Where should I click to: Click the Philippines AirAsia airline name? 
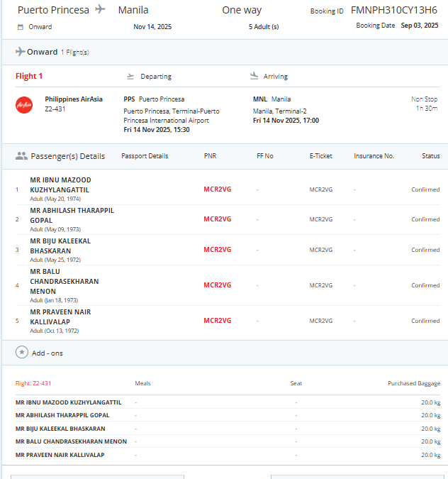pos(74,99)
